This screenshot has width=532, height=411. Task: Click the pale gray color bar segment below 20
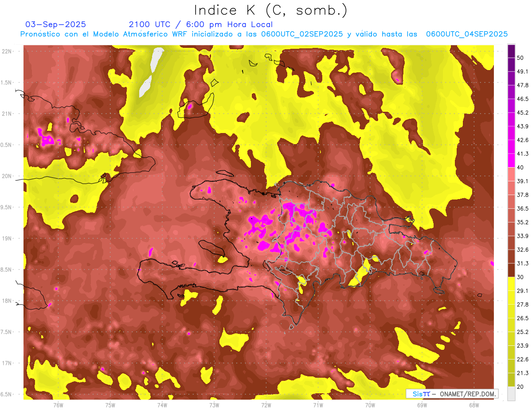[511, 393]
